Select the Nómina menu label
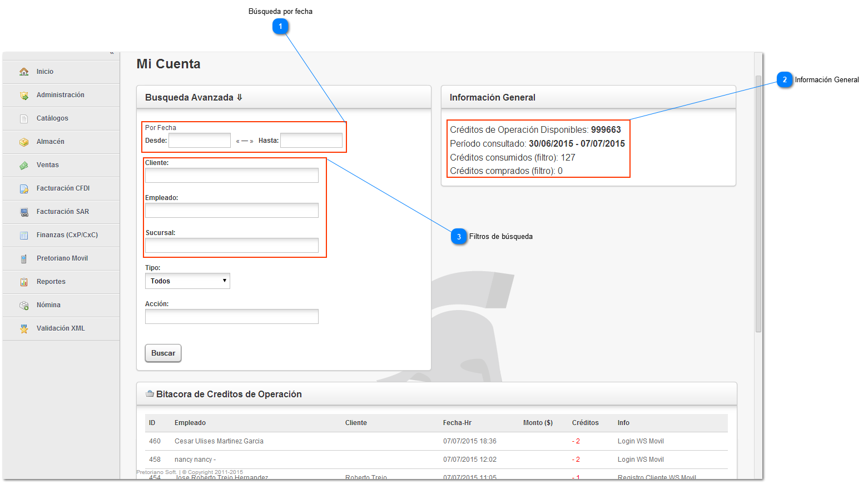The width and height of the screenshot is (868, 484). [x=49, y=305]
